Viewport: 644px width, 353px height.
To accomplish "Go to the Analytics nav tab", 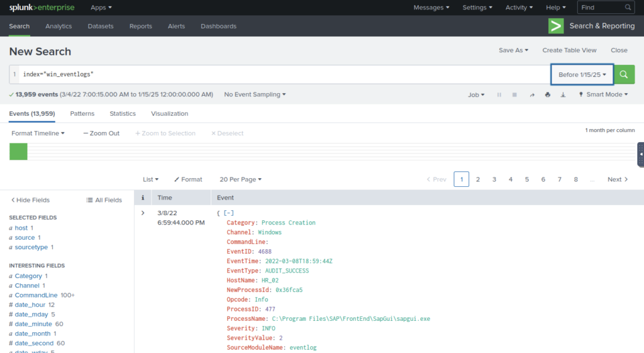I will [58, 26].
